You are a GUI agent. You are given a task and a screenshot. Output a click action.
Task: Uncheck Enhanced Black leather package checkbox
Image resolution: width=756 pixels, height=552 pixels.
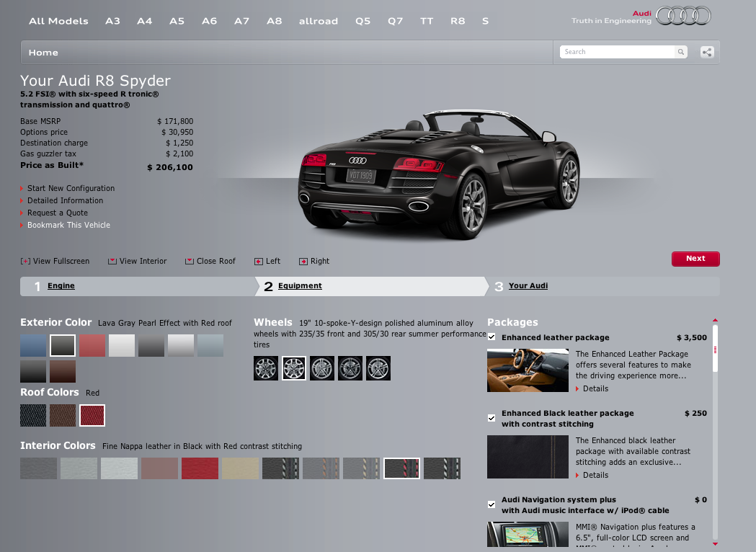coord(492,418)
